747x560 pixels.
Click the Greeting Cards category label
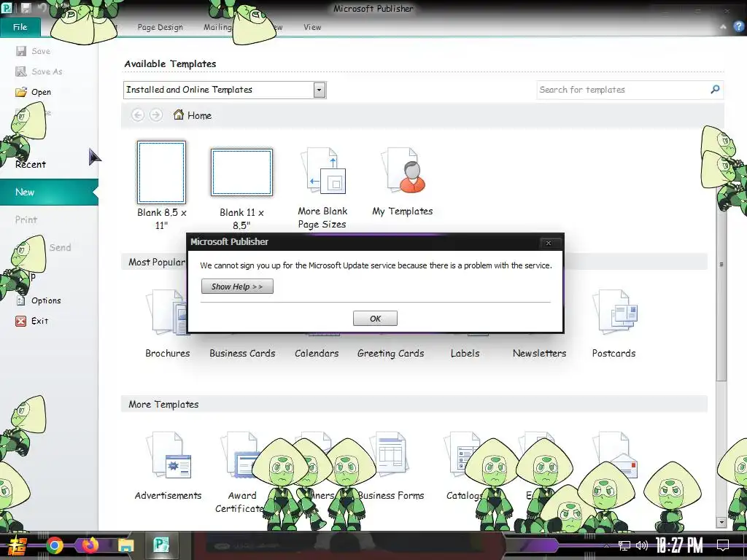(391, 354)
